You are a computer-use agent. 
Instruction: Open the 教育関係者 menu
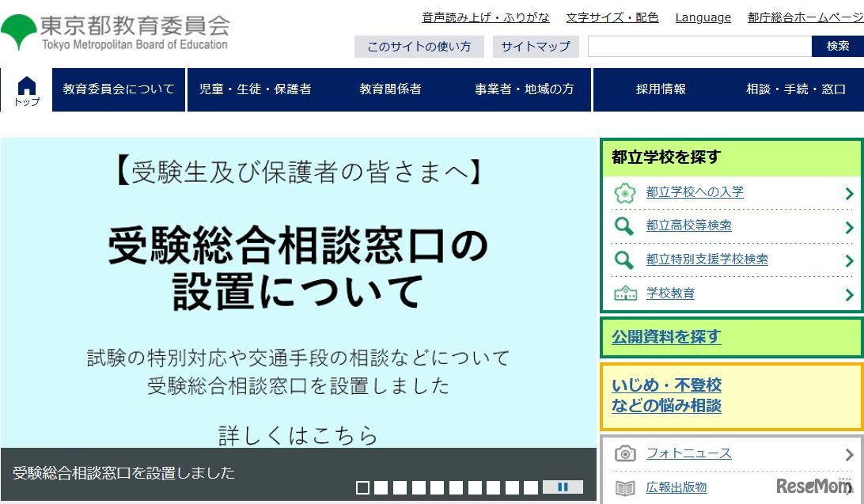tap(390, 89)
